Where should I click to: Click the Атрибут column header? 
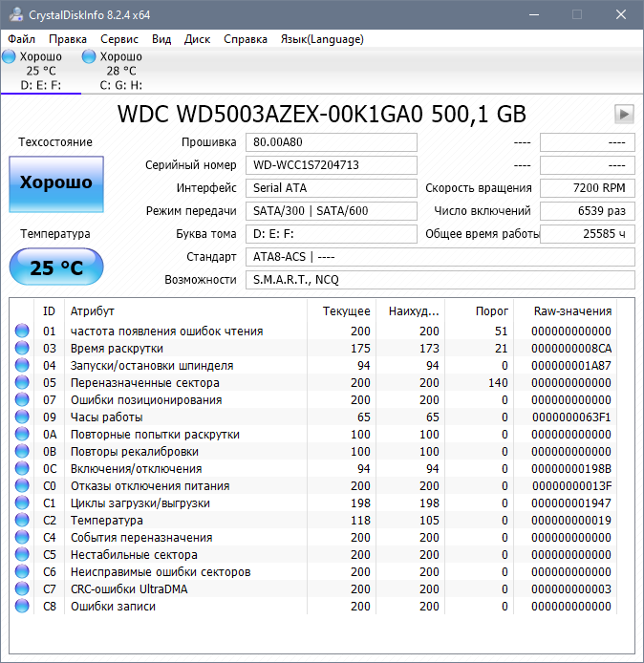[x=93, y=311]
